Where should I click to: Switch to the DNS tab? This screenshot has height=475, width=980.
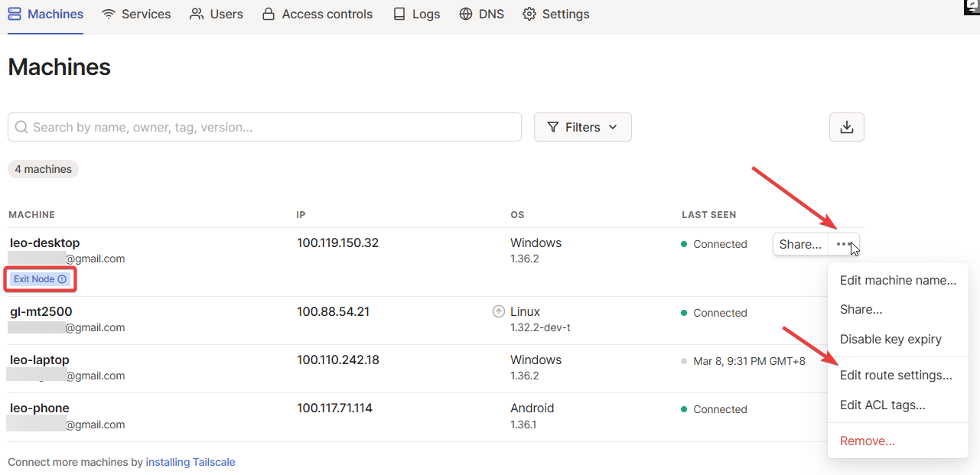tap(481, 15)
